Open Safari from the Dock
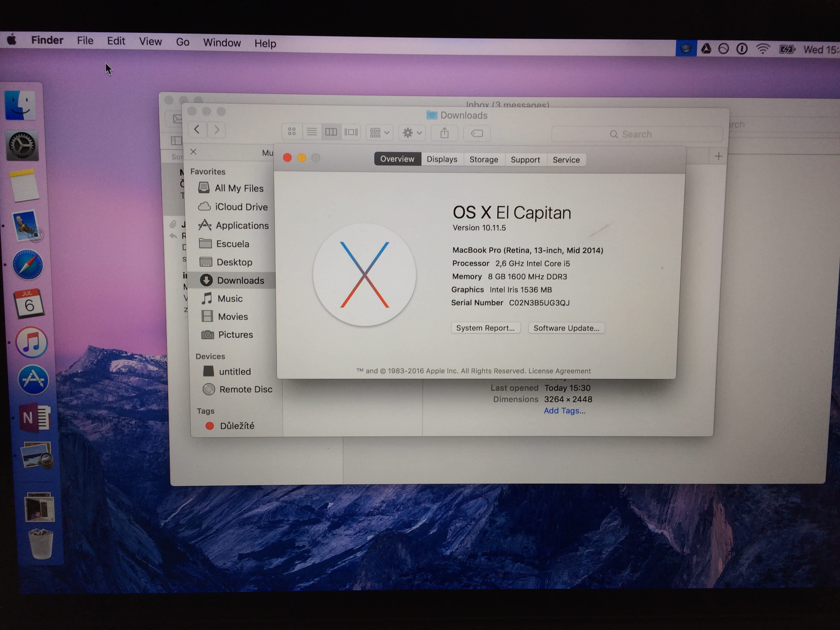Screen dimensions: 840x630 click(28, 265)
